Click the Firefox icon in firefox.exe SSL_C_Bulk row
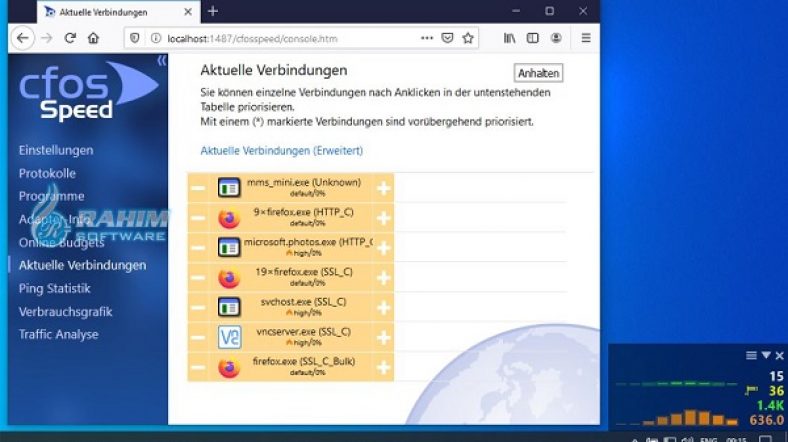The image size is (788, 442). click(229, 368)
